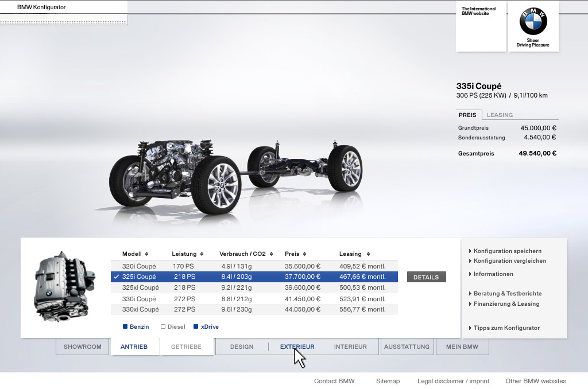Toggle the Benzin fuel filter checkbox
The width and height of the screenshot is (588, 389).
pos(125,327)
